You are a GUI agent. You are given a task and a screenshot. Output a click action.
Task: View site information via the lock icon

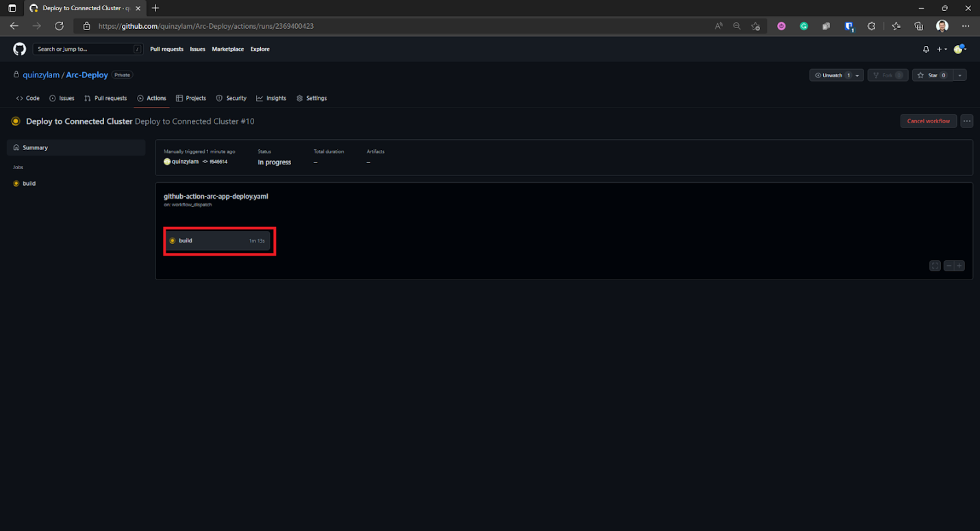click(x=86, y=26)
